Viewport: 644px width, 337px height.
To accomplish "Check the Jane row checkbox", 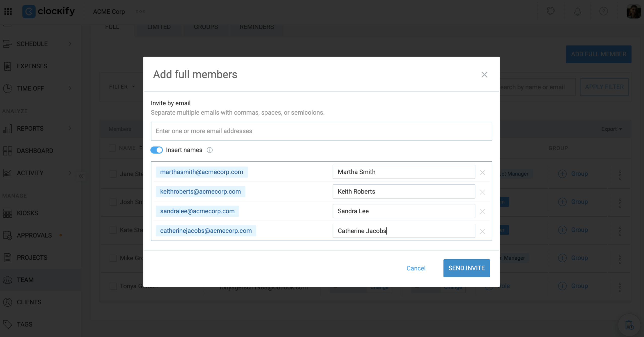I will (x=113, y=174).
